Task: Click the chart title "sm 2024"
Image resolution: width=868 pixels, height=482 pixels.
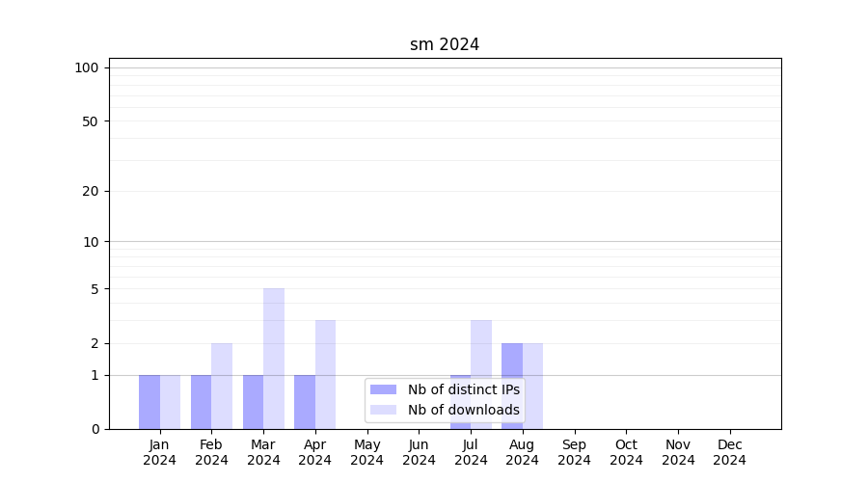Action: (445, 44)
